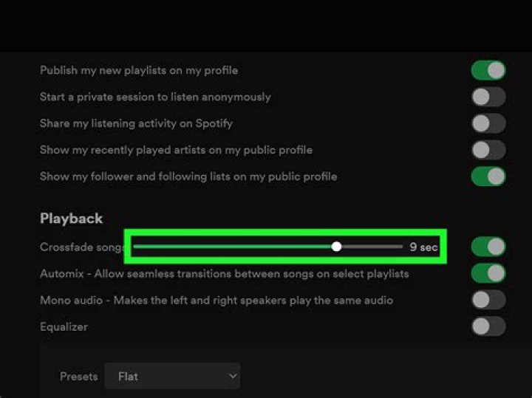Turn off follower and following lists toggle
532x398 pixels.
tap(488, 177)
